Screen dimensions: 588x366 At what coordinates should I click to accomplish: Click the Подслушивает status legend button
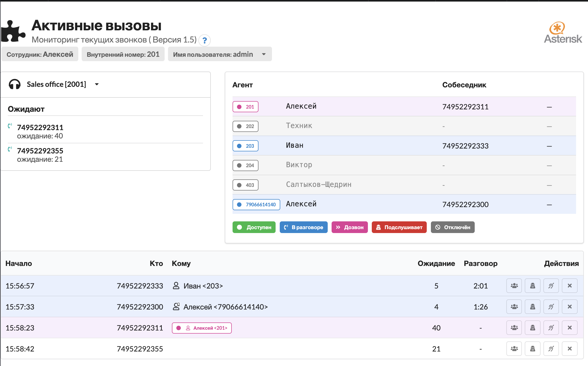click(x=399, y=227)
